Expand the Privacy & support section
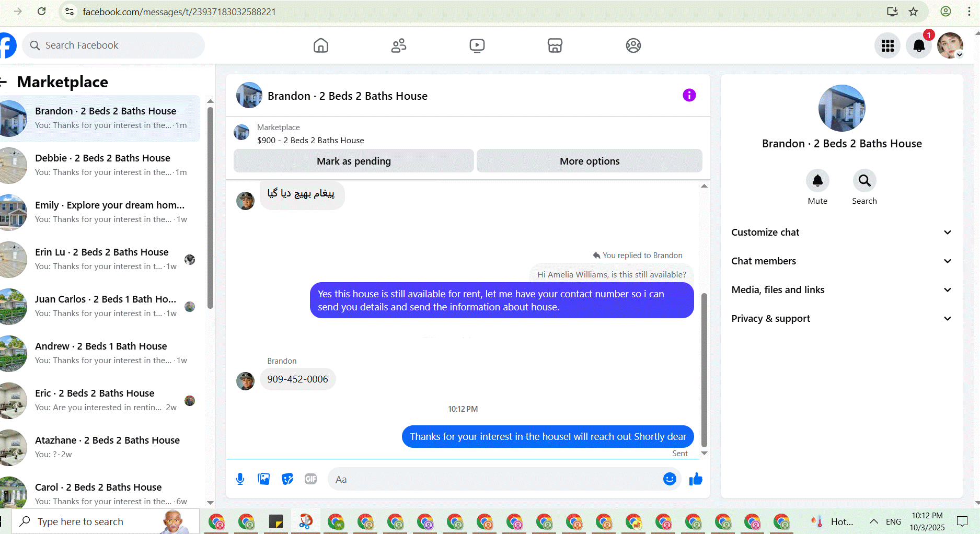 841,319
